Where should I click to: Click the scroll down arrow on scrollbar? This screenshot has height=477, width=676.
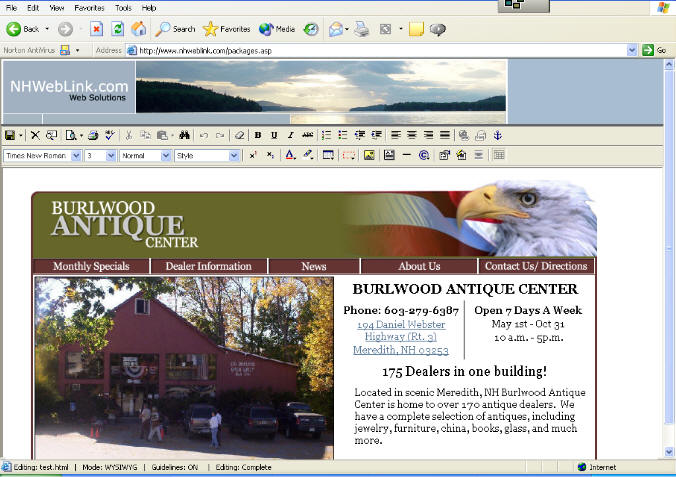pos(669,452)
